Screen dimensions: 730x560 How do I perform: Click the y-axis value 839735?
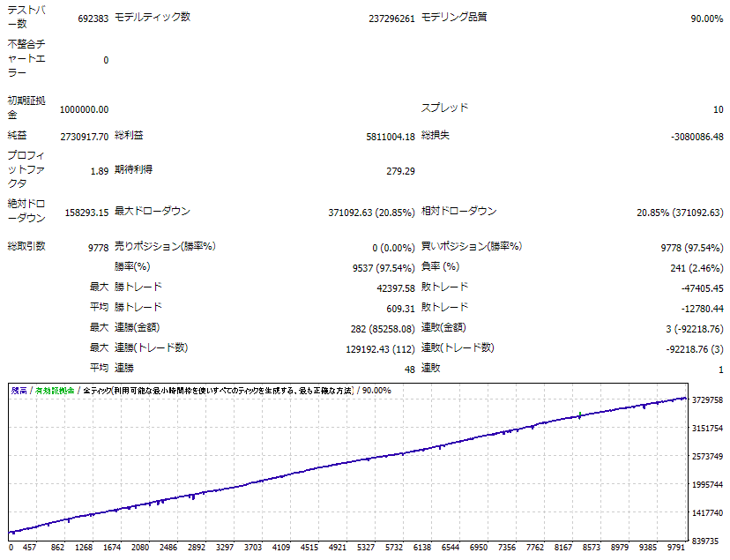[x=708, y=541]
